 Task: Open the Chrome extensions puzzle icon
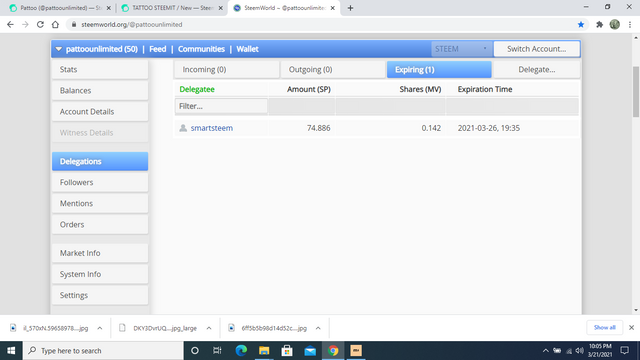[x=599, y=24]
